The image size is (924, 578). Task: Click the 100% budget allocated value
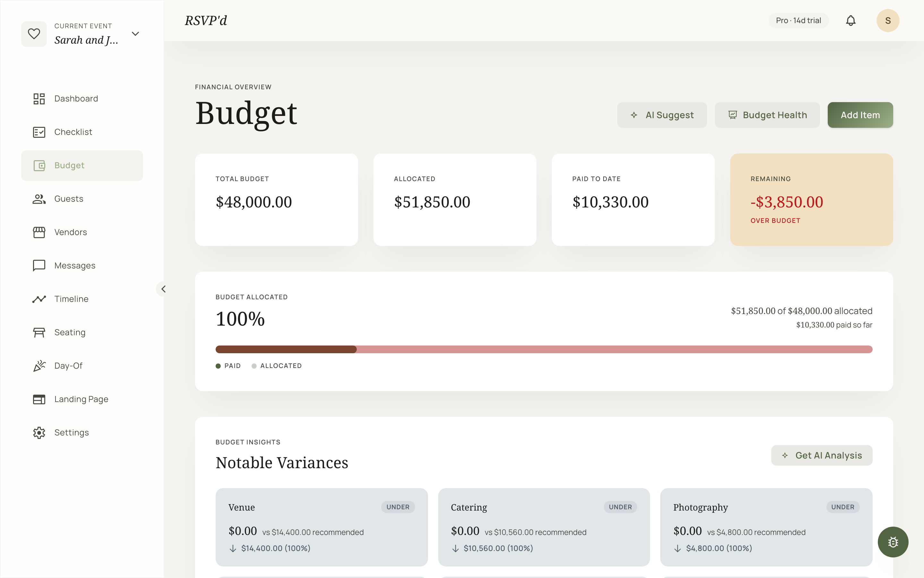(240, 319)
